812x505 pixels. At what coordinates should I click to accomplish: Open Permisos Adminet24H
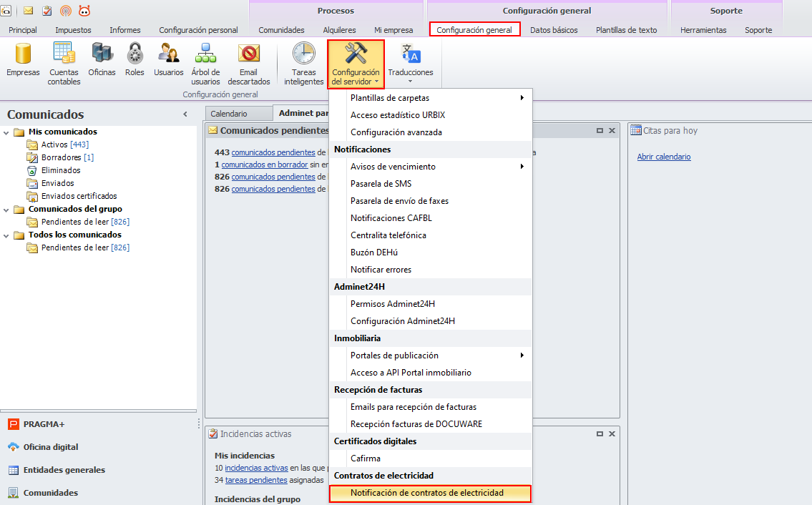pyautogui.click(x=431, y=304)
